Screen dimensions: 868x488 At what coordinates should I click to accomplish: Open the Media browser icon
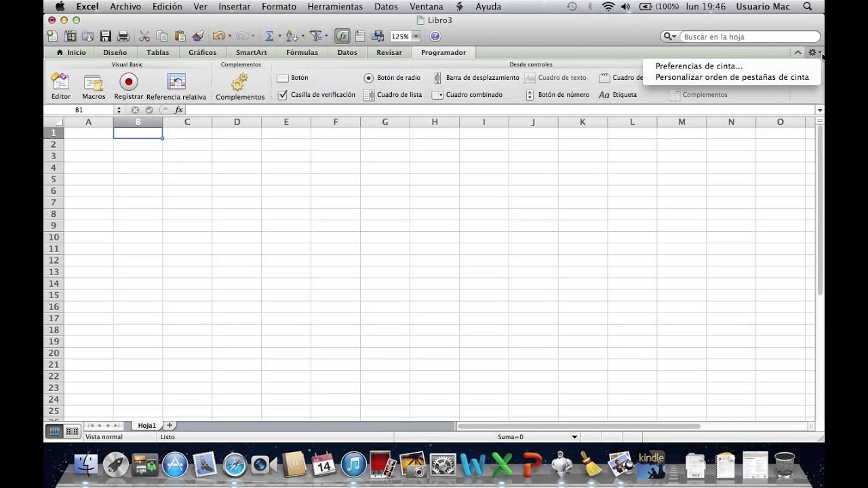pyautogui.click(x=378, y=37)
